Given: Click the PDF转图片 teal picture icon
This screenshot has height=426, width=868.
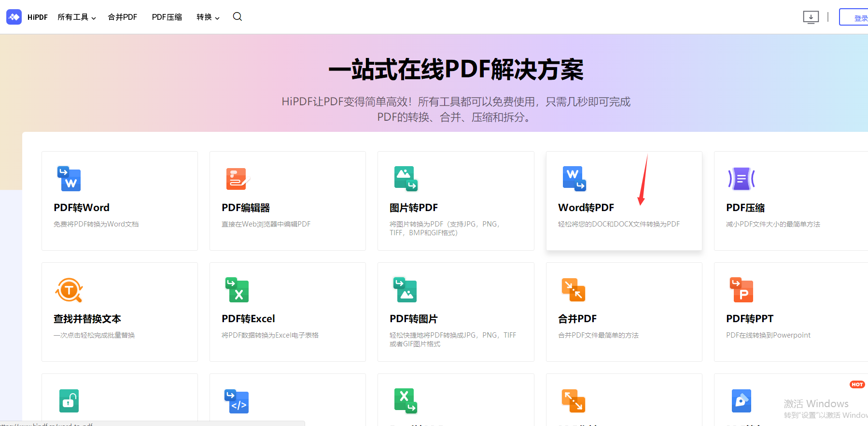Looking at the screenshot, I should 405,290.
